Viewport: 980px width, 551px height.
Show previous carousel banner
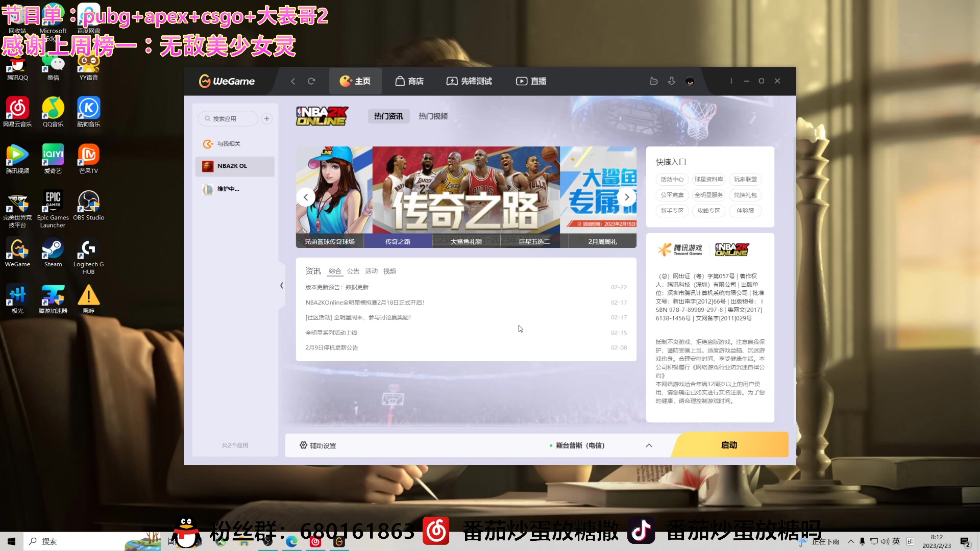tap(306, 197)
